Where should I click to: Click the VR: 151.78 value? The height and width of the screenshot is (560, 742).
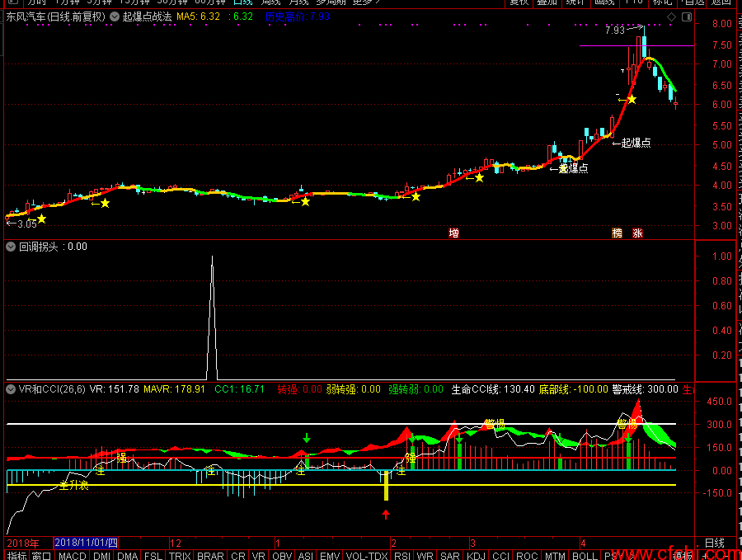[x=115, y=389]
